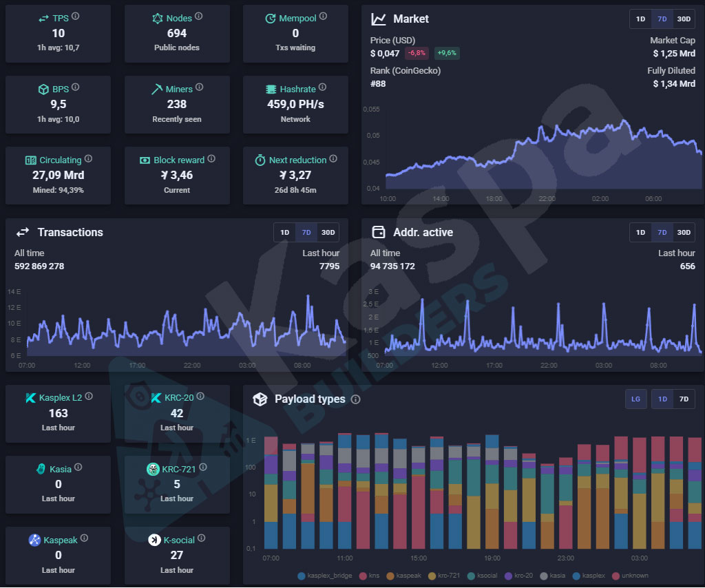Screen dimensions: 705x588
Task: Toggle kasplex series in payload legend
Action: [x=589, y=576]
